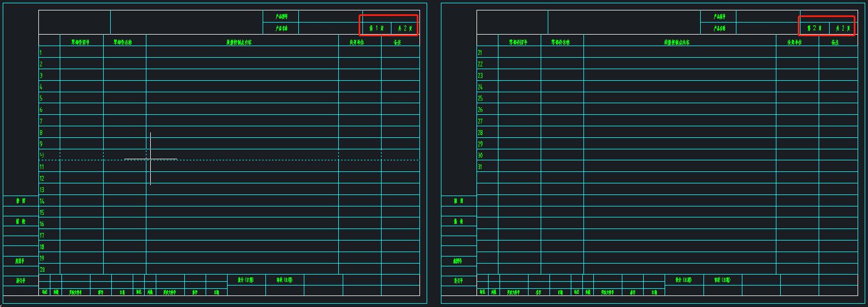Select '零部件图号' header on the right sheet
The image size is (868, 307).
pos(518,42)
